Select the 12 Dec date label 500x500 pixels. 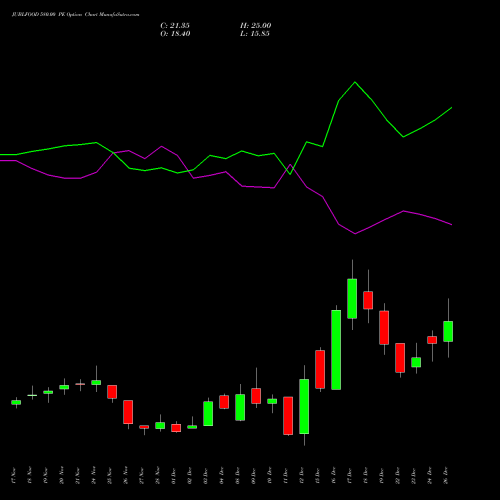pos(302,476)
